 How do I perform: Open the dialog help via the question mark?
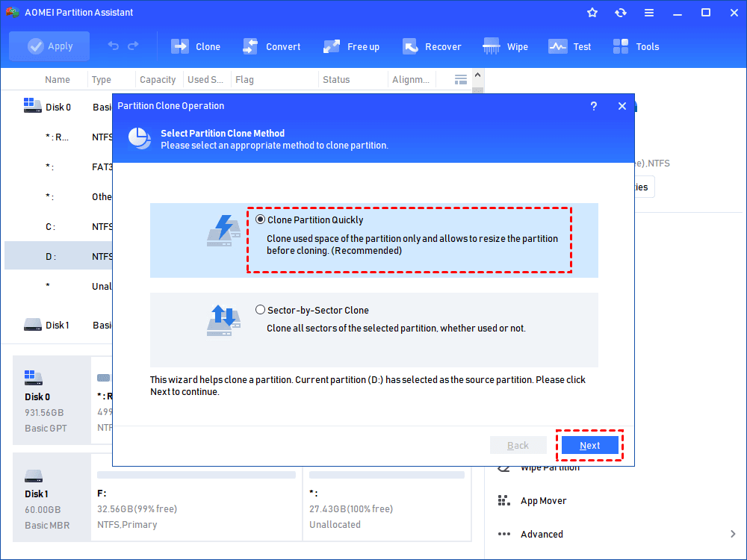(x=593, y=106)
